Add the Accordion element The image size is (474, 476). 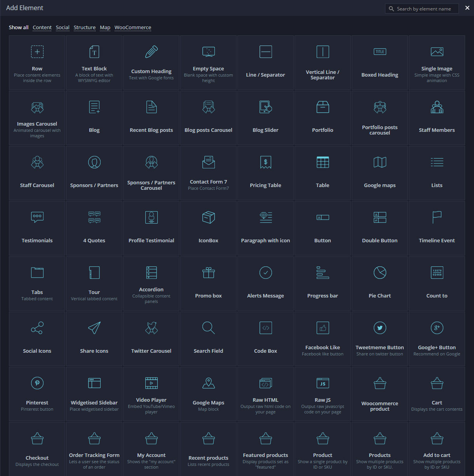click(x=152, y=283)
